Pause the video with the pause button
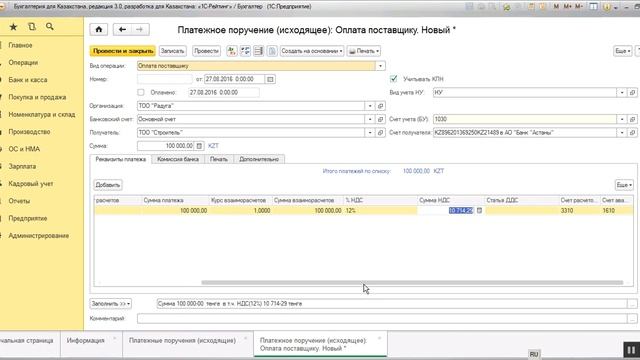 631,350
